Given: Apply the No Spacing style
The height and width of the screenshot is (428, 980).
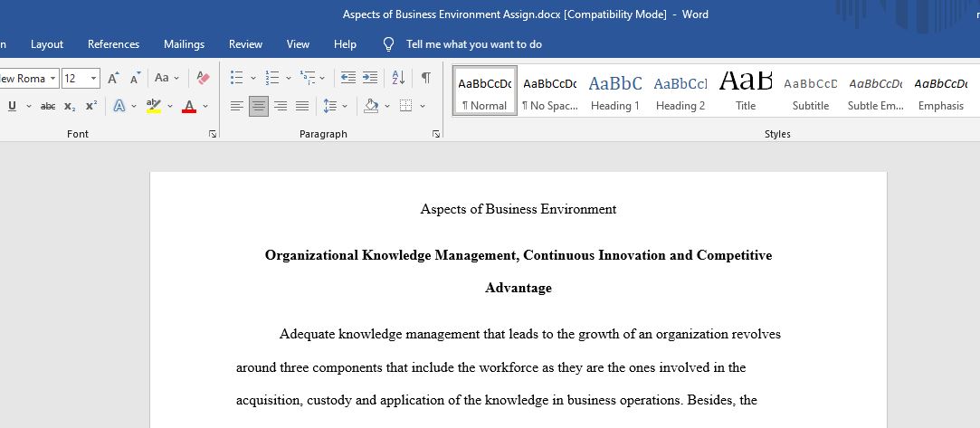Looking at the screenshot, I should pos(550,91).
